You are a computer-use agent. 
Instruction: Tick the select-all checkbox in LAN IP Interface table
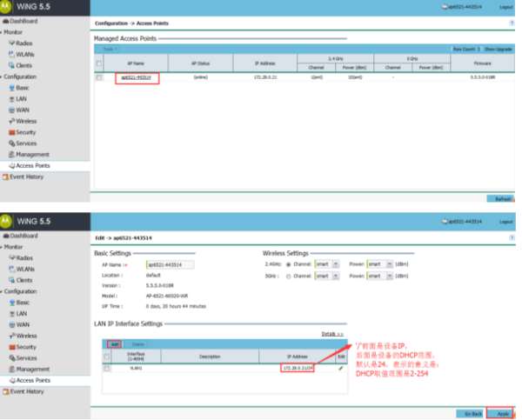[x=106, y=357]
